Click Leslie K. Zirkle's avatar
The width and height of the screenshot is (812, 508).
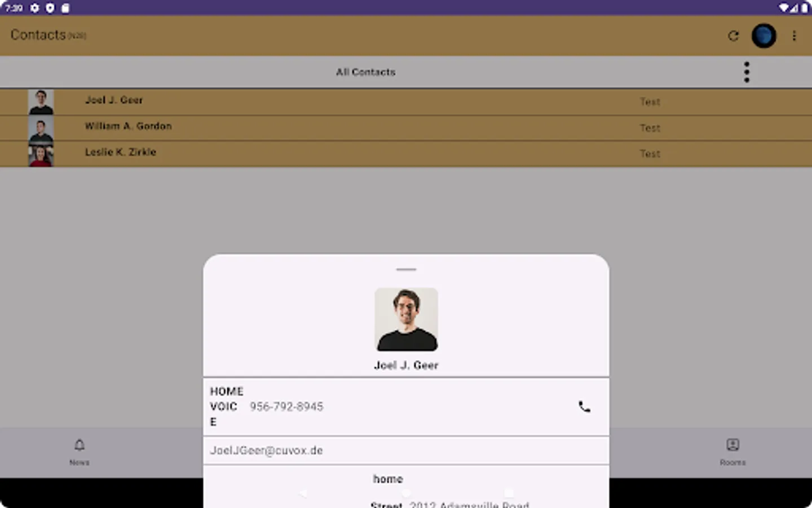coord(41,154)
